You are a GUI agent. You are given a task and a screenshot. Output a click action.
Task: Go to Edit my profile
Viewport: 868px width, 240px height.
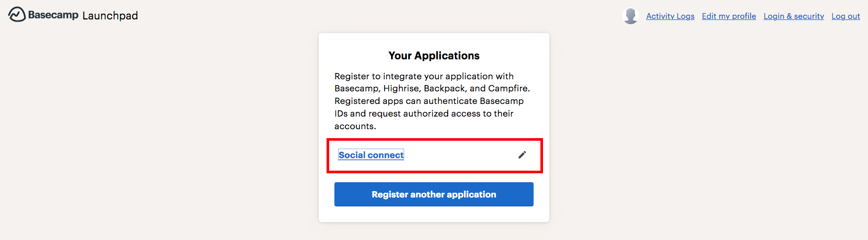tap(729, 16)
